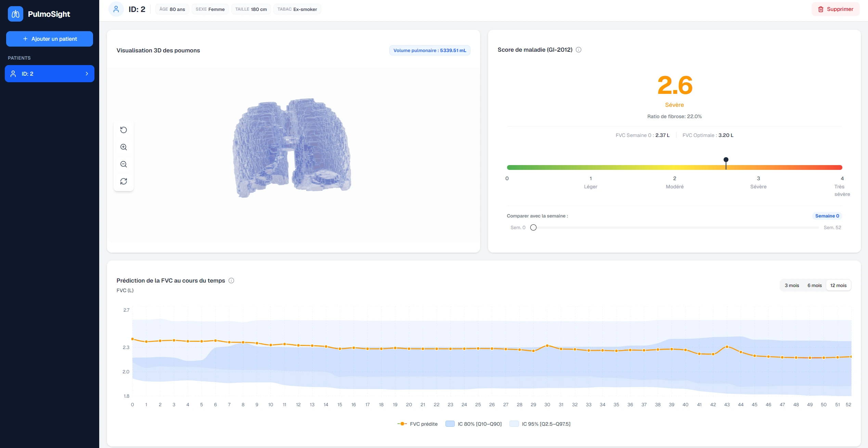Click the FVC data point at week 30
Screen dimensions: 868x448
pos(547,346)
